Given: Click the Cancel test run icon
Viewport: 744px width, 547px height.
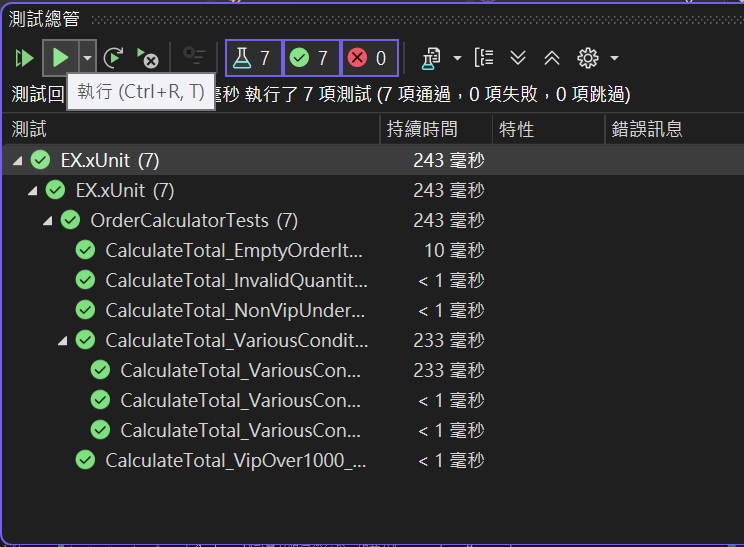Looking at the screenshot, I should pyautogui.click(x=148, y=58).
